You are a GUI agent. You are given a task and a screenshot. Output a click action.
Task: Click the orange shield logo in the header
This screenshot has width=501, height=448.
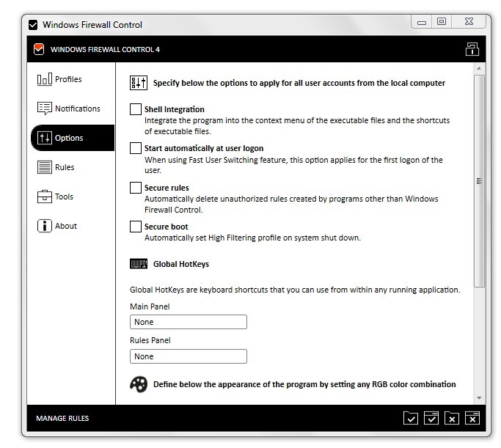click(39, 49)
